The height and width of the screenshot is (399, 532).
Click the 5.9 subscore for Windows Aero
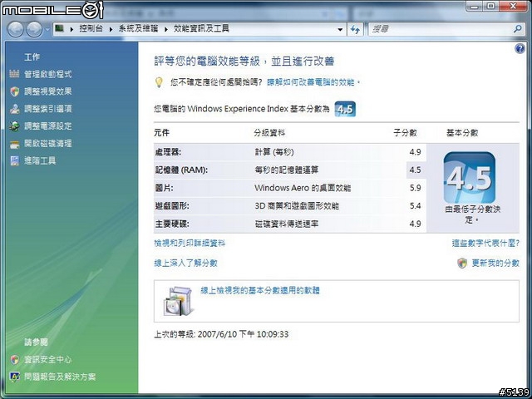tap(416, 188)
